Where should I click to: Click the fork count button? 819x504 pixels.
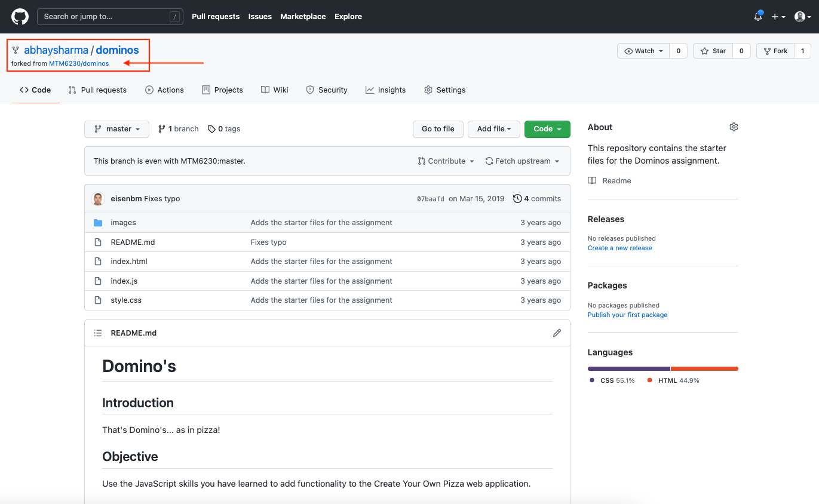coord(802,51)
